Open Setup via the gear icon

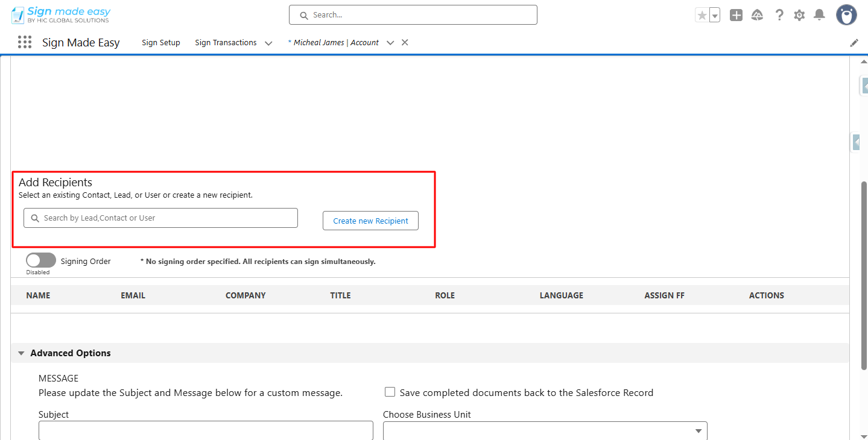[x=799, y=14]
